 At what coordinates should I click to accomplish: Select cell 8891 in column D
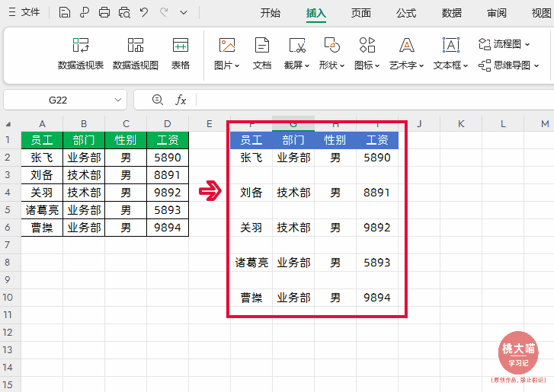[x=168, y=175]
